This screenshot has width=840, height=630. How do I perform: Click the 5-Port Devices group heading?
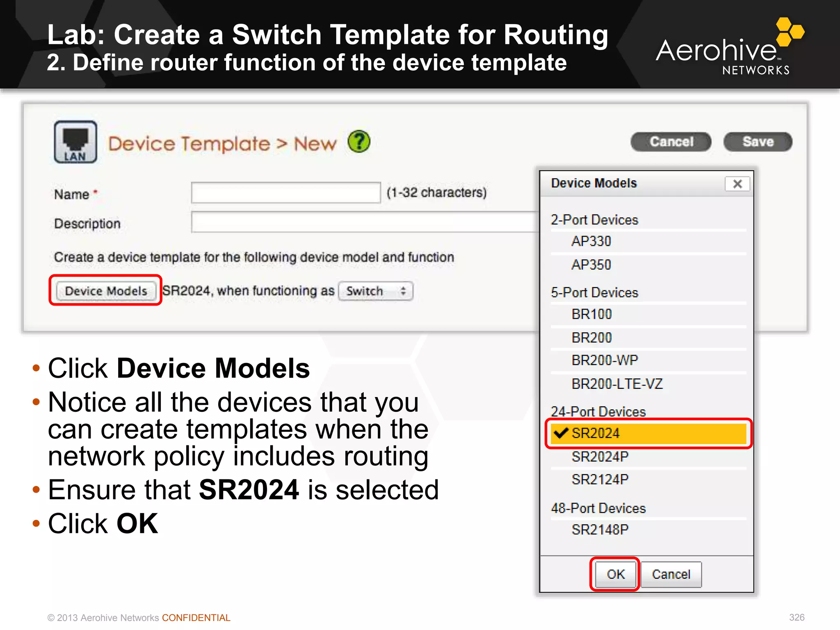click(x=594, y=292)
